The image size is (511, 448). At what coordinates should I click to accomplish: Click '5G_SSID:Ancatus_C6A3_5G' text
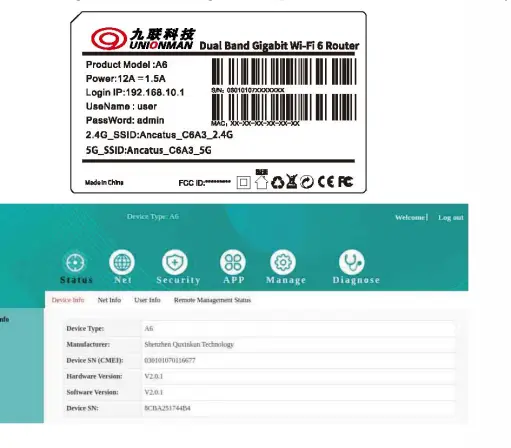pos(149,150)
